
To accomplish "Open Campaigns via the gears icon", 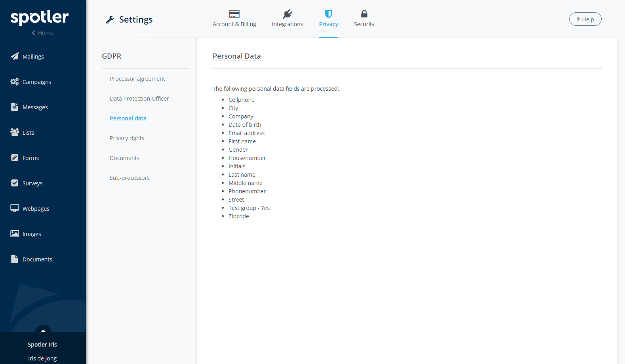I will pyautogui.click(x=15, y=82).
